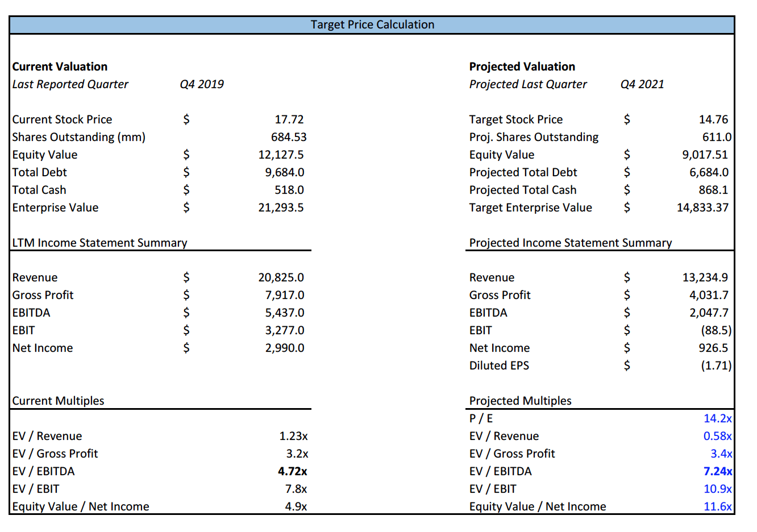Select the Q4 2021 projected quarter cell
757x532 pixels.
click(642, 84)
